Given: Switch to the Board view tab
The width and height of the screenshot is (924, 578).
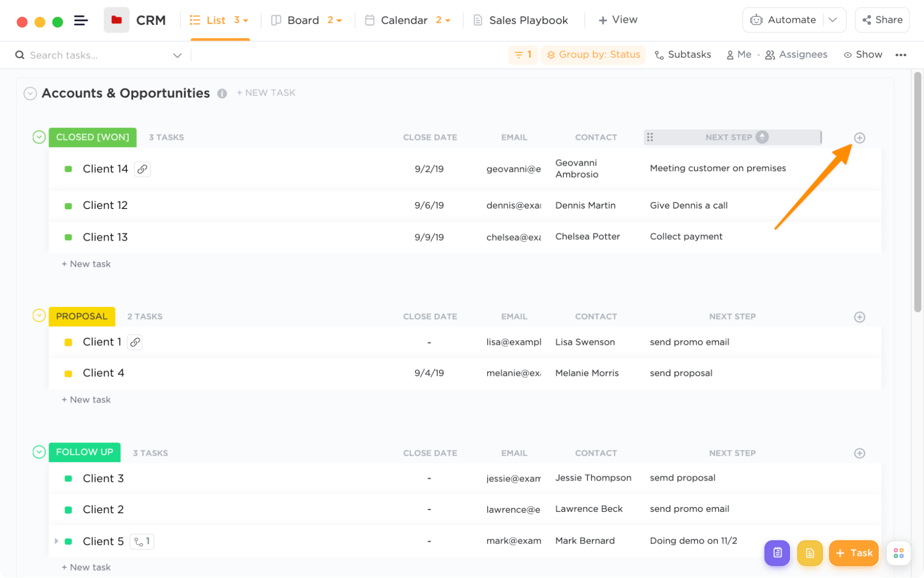Looking at the screenshot, I should (303, 20).
